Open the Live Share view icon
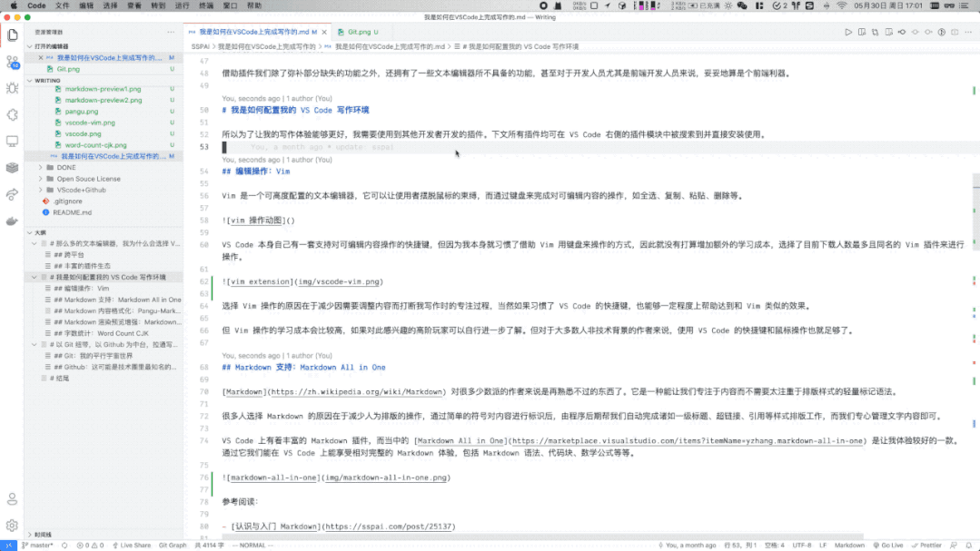Viewport: 980px width, 551px height. (x=13, y=194)
